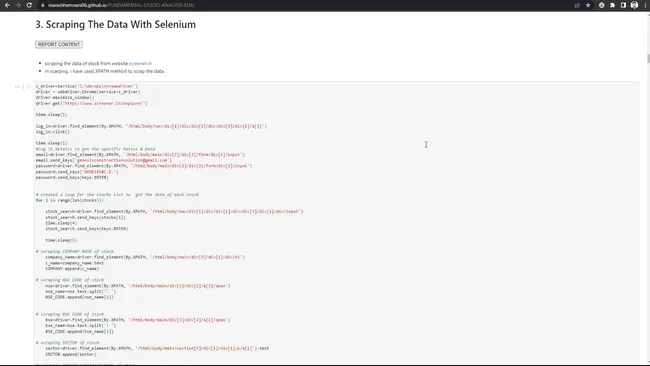Screen dimensions: 650x366
Task: Click the code line 'driver.maximize_window()'
Action: click(x=65, y=97)
